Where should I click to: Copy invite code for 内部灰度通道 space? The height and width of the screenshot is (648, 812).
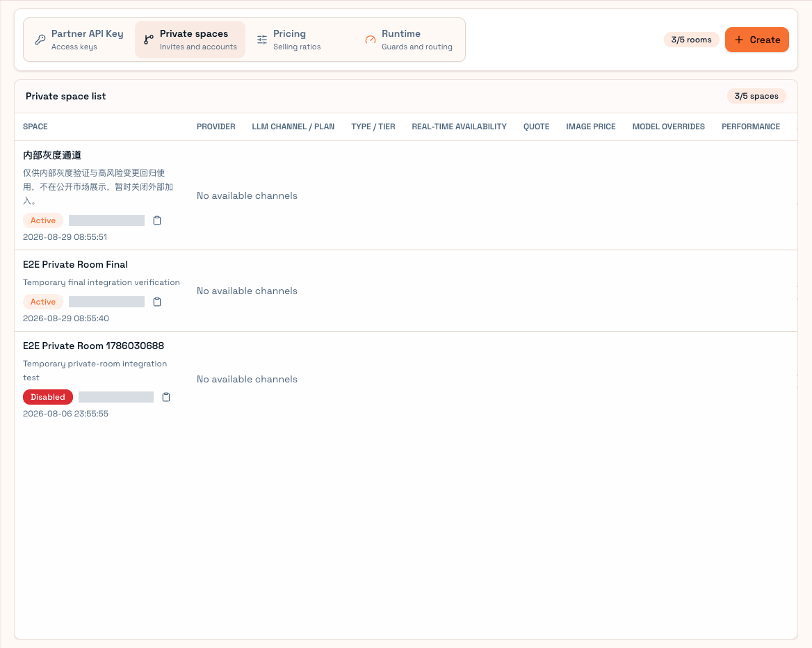click(x=157, y=220)
